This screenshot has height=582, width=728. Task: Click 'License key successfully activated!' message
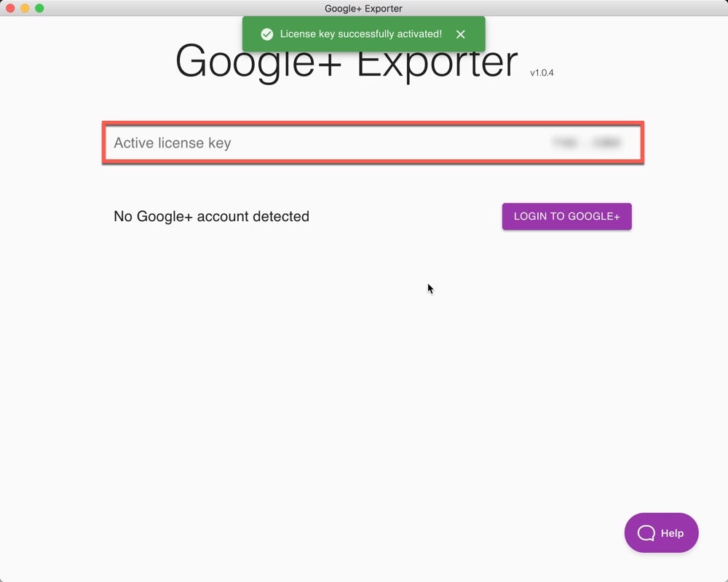[361, 34]
